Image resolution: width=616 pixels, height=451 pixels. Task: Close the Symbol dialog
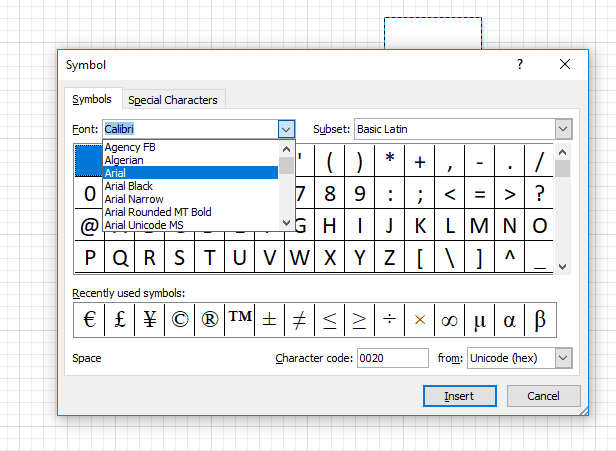[x=565, y=64]
